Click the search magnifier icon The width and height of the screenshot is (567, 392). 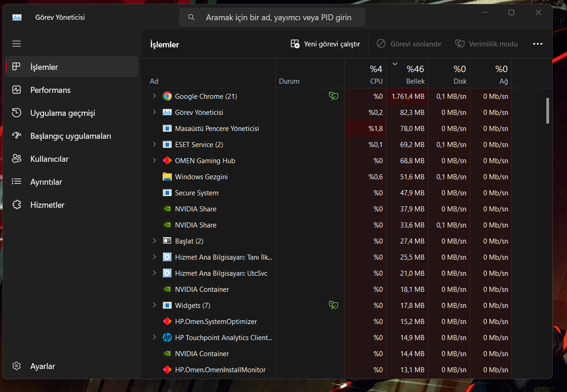pyautogui.click(x=192, y=17)
